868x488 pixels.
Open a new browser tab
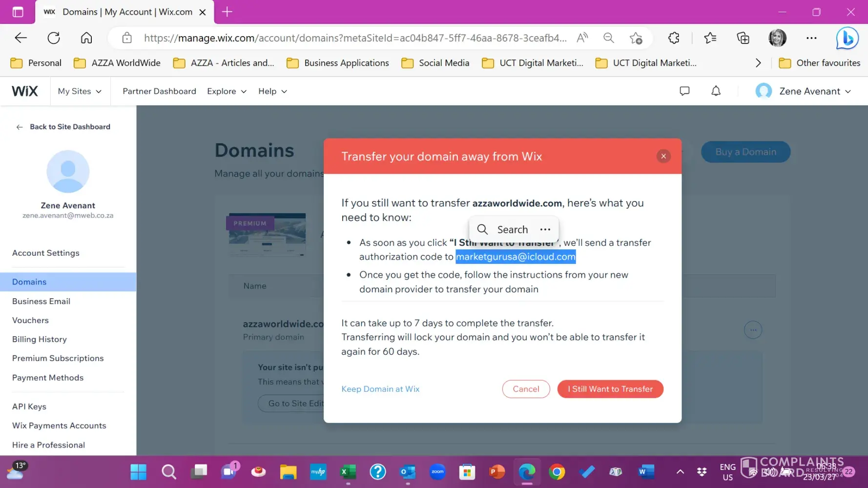click(227, 12)
